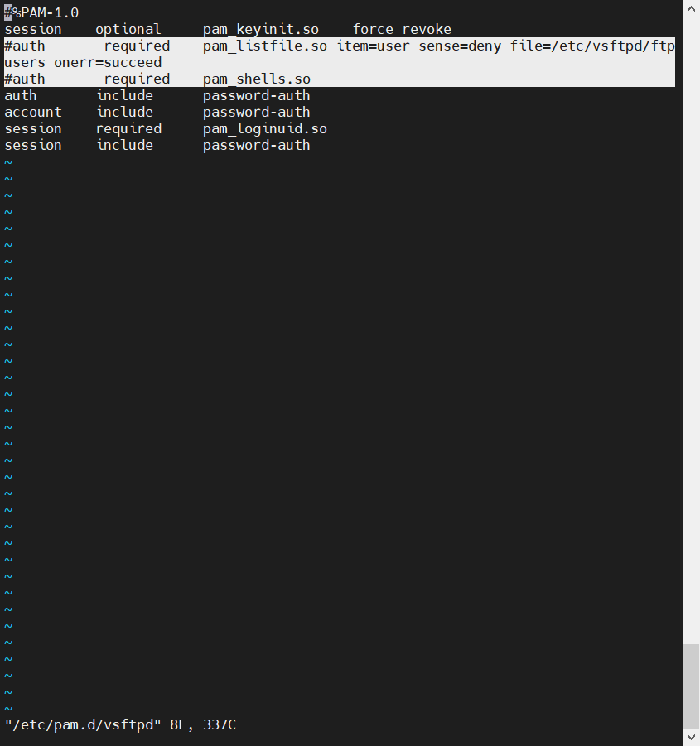Click 'force' in the pam_keyinit line
This screenshot has width=700, height=746.
point(373,30)
